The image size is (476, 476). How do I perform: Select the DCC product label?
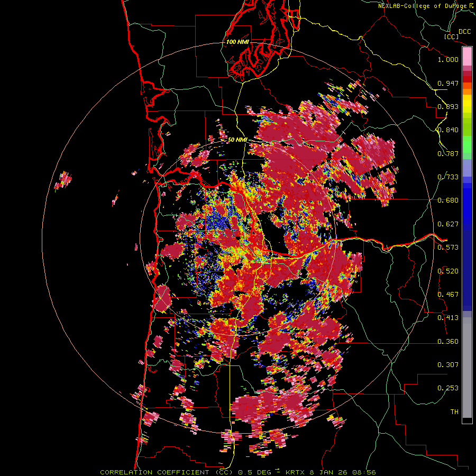tap(464, 32)
